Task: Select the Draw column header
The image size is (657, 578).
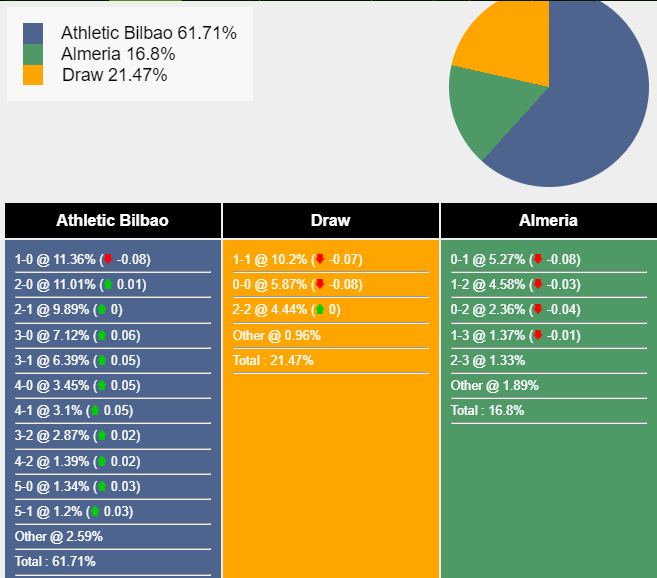Action: click(330, 221)
